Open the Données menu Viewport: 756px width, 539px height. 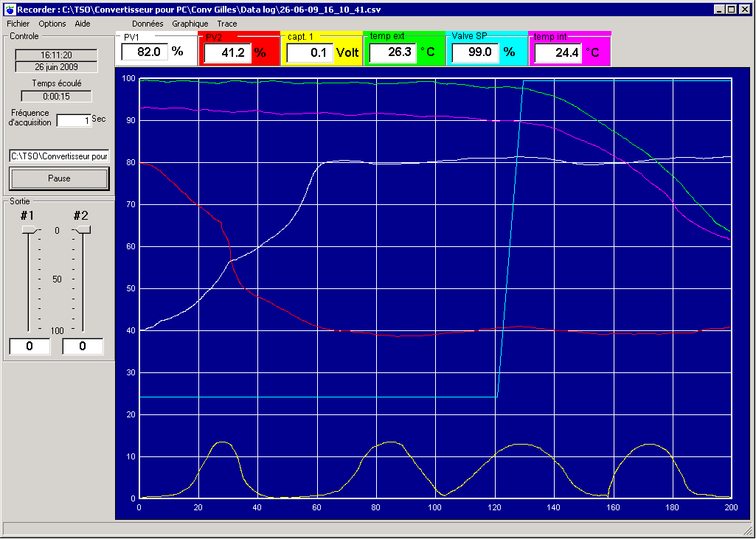148,24
